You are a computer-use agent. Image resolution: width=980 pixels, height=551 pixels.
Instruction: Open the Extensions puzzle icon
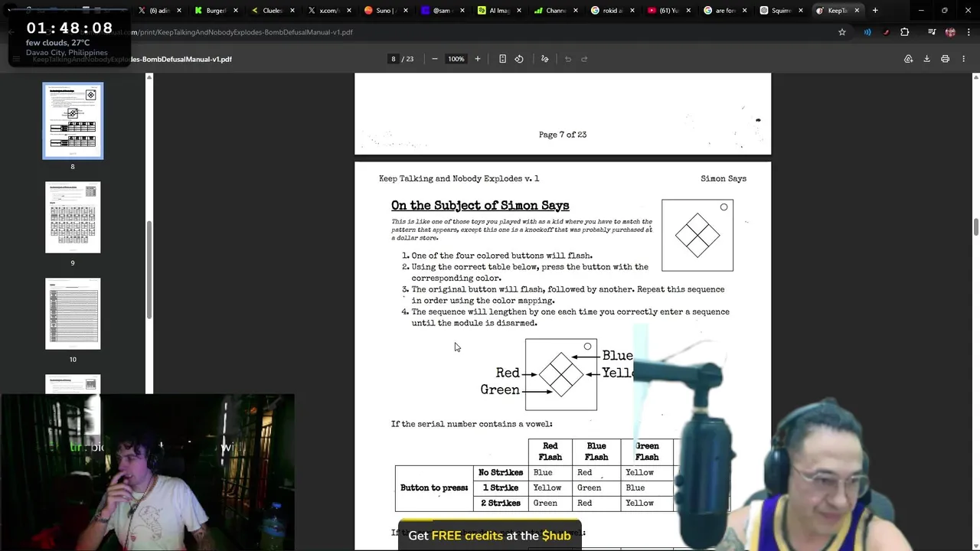[x=905, y=32]
